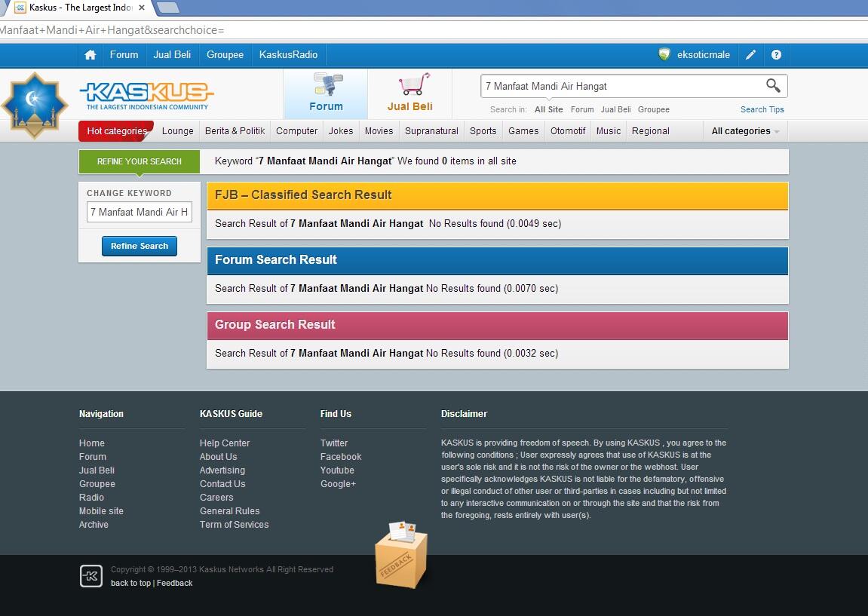
Task: Click the footer Kaskus K logo
Action: coord(90,575)
